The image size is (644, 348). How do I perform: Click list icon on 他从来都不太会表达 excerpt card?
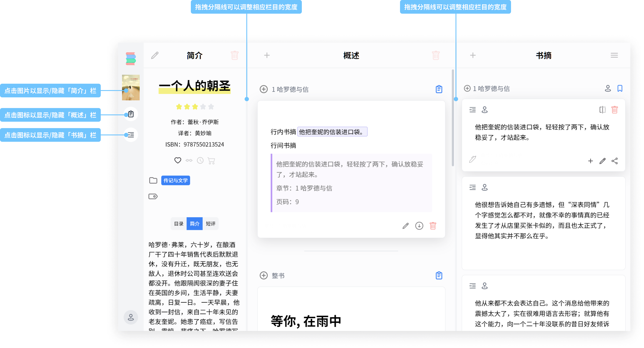473,286
